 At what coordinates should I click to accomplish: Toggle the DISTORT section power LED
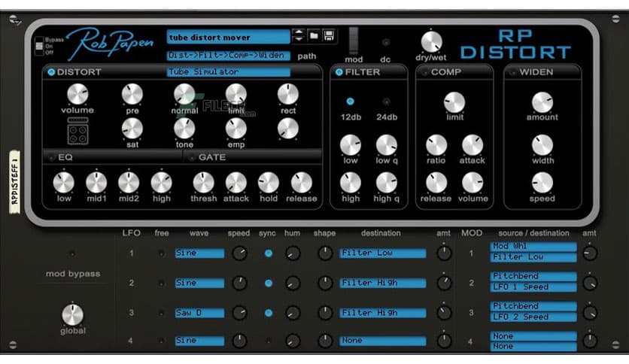point(51,72)
